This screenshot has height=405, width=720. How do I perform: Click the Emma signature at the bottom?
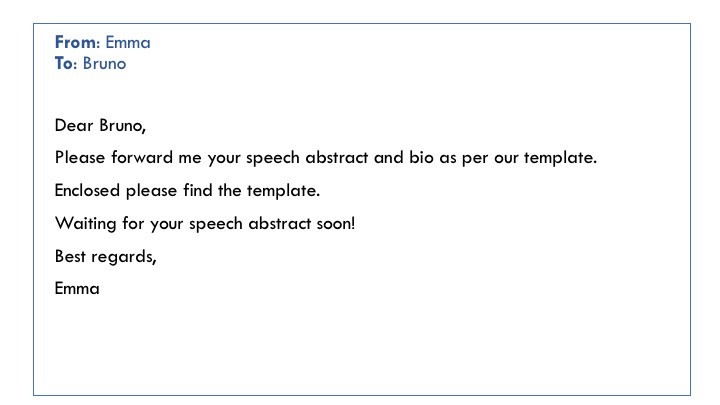pos(77,289)
